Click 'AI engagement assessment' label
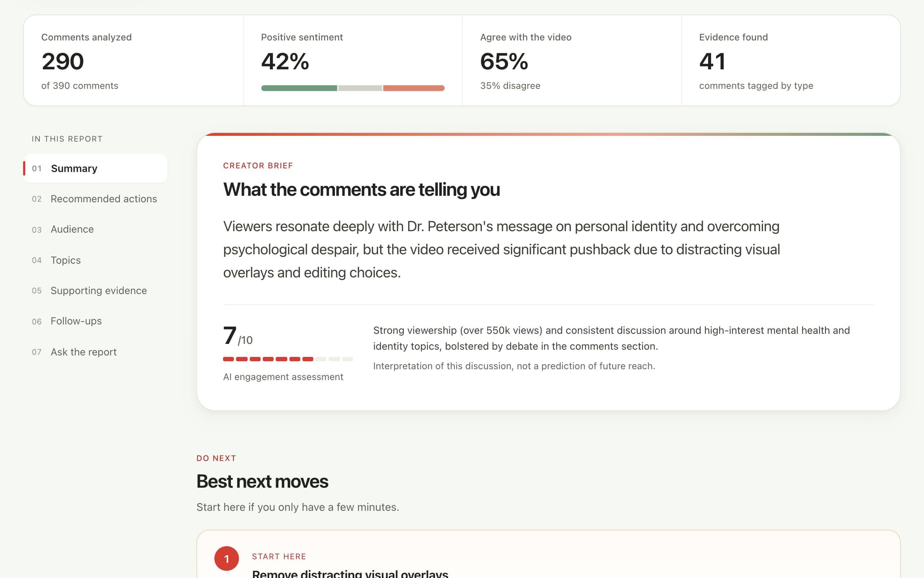 coord(283,377)
